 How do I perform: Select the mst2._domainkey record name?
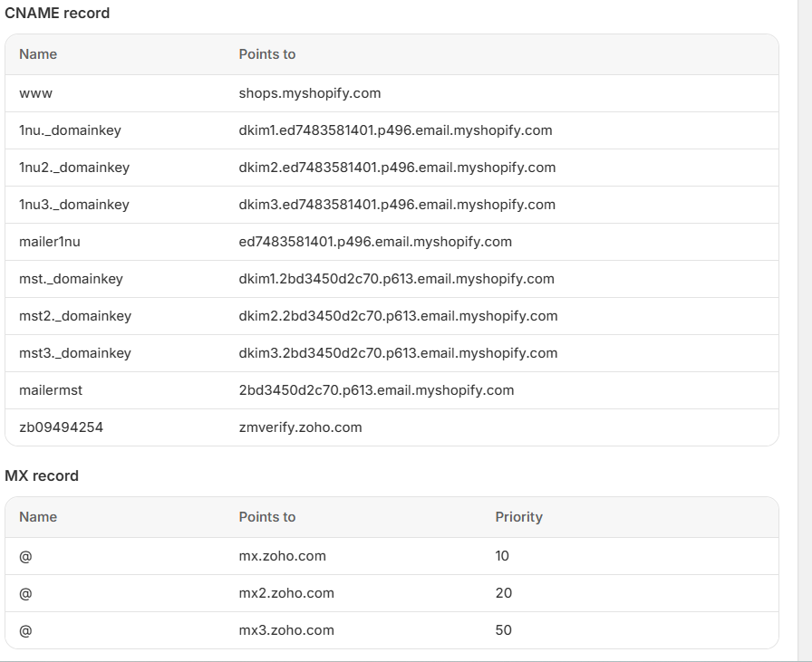tap(75, 316)
